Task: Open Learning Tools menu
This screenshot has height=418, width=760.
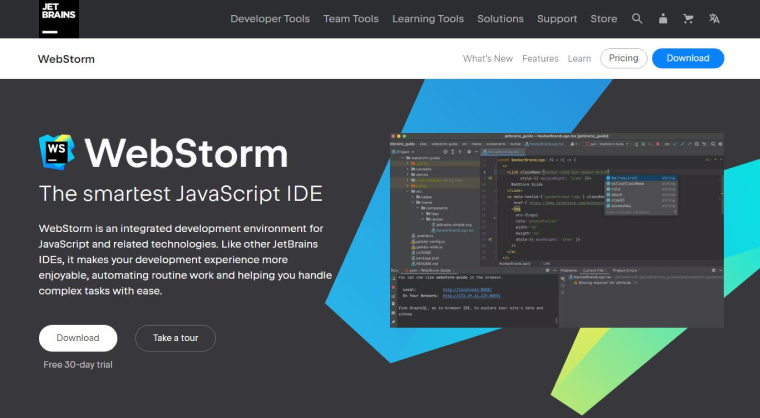Action: [x=428, y=19]
